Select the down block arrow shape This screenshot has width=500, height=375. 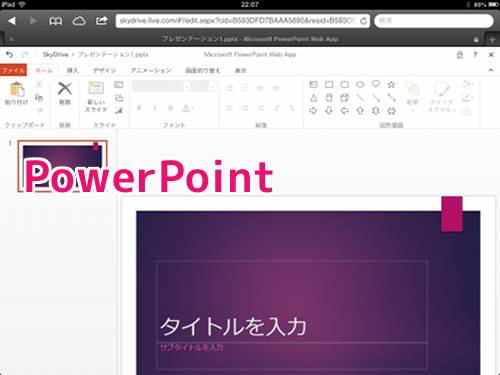tap(329, 111)
